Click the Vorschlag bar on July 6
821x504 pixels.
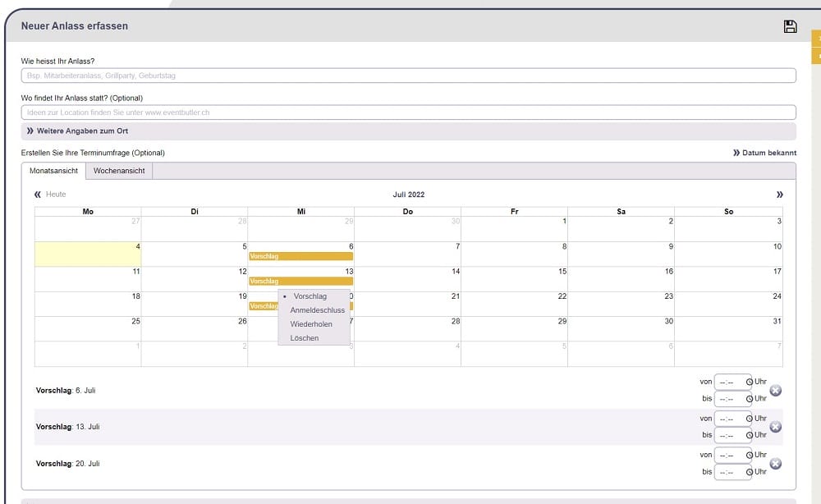300,256
